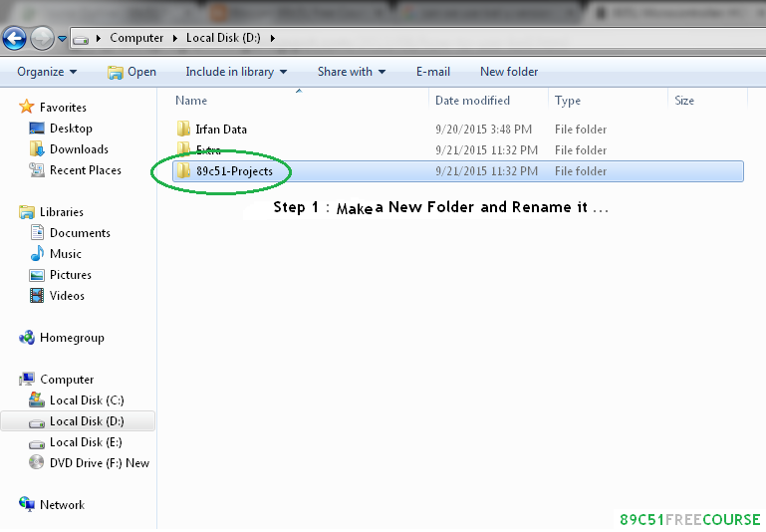Sort by the Date modified column header
Image resolution: width=766 pixels, height=532 pixels.
472,101
